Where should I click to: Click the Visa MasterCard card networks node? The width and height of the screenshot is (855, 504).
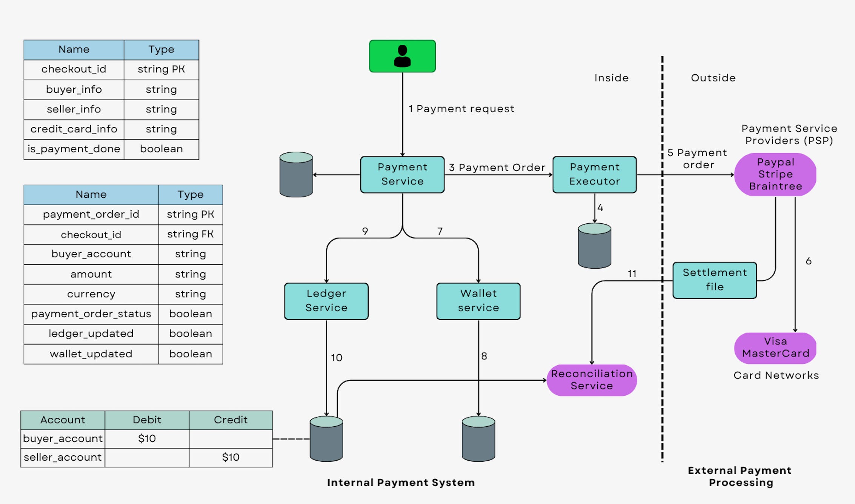pyautogui.click(x=776, y=348)
